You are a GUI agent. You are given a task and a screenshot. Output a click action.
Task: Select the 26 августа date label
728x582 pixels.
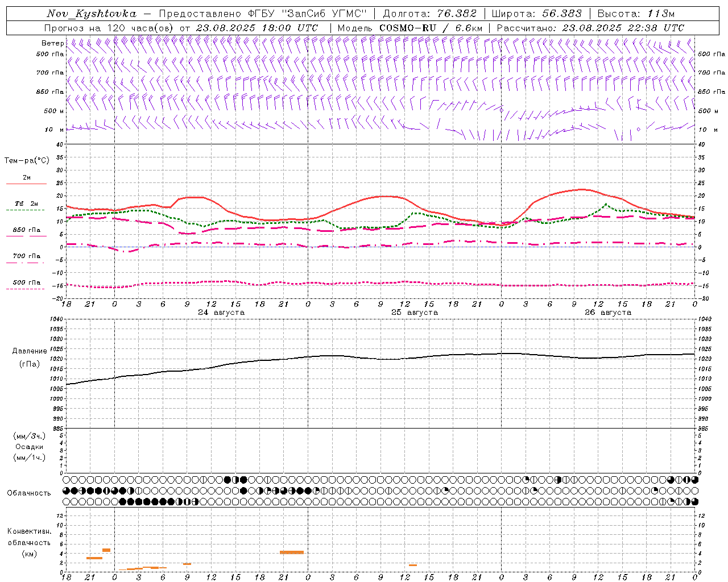pos(608,313)
